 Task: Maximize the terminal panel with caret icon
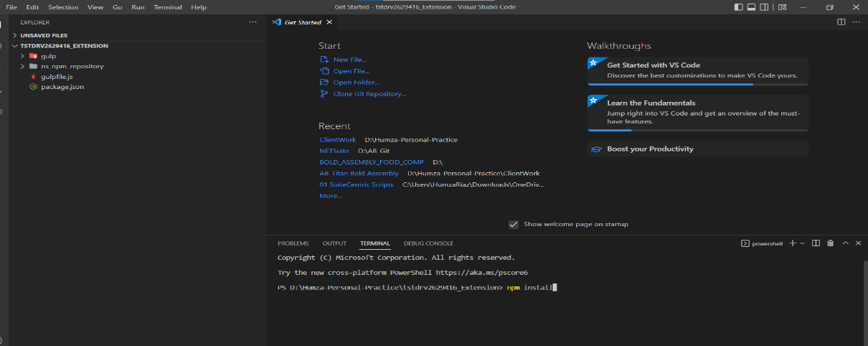tap(845, 243)
